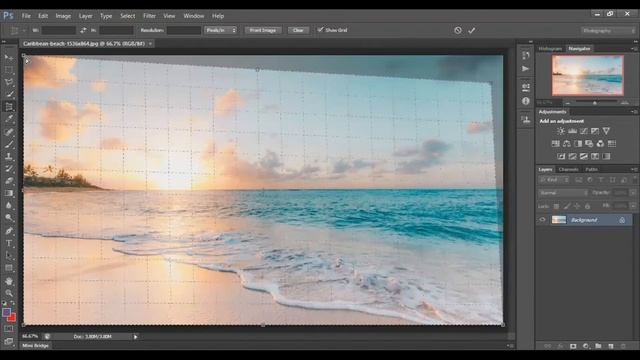Select the Rectangle shape tool
Viewport: 640px width, 360px height.
(9, 268)
